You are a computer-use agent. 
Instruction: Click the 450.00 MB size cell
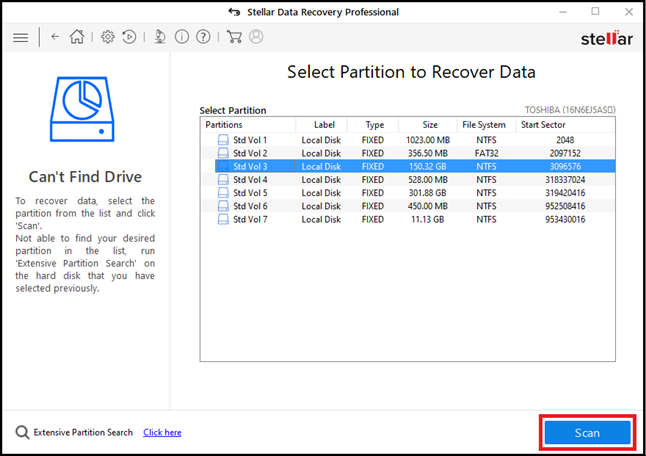click(x=428, y=206)
